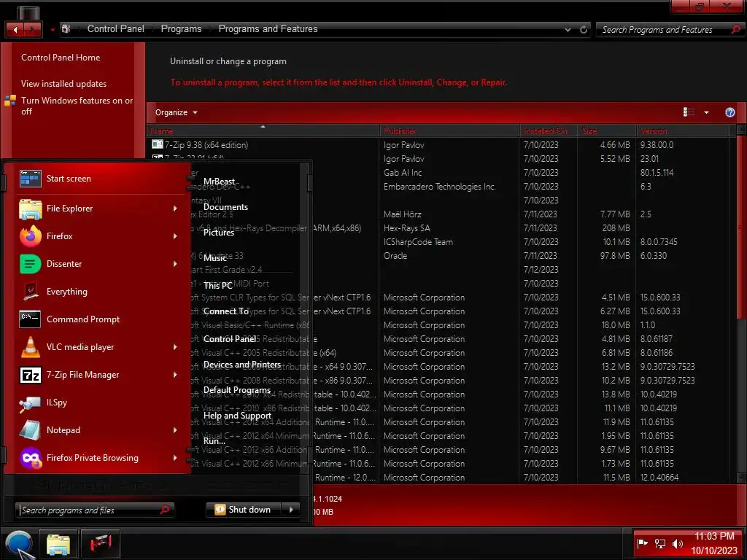Screen dimensions: 747x560
Task: Change view icon in toolbar
Action: (689, 112)
